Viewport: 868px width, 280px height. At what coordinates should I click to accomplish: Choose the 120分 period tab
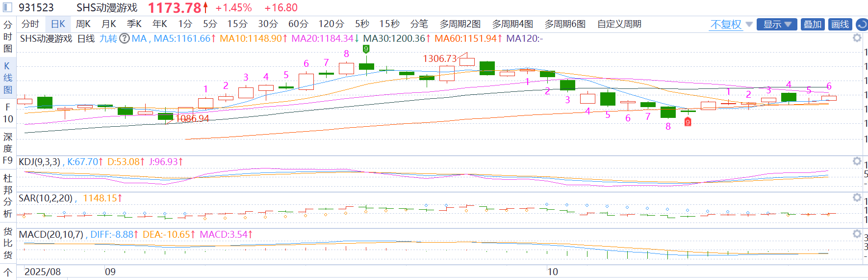point(331,24)
